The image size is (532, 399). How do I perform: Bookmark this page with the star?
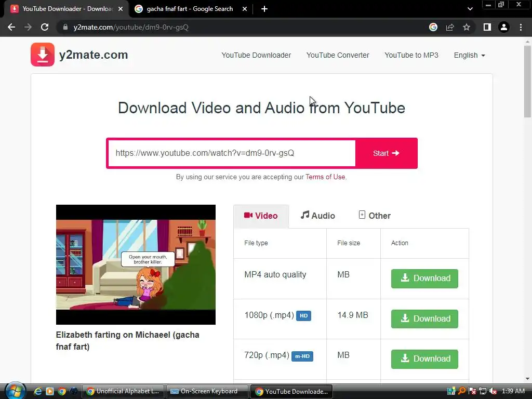point(467,27)
